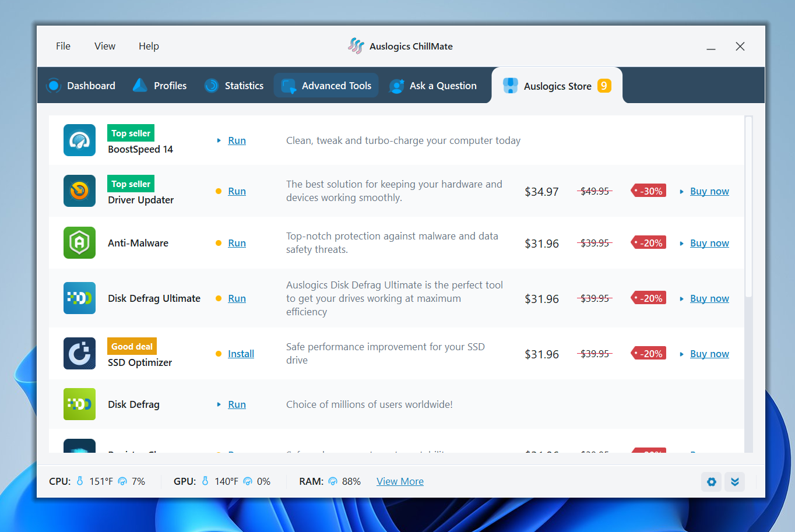Switch to the Dashboard tab

80,85
